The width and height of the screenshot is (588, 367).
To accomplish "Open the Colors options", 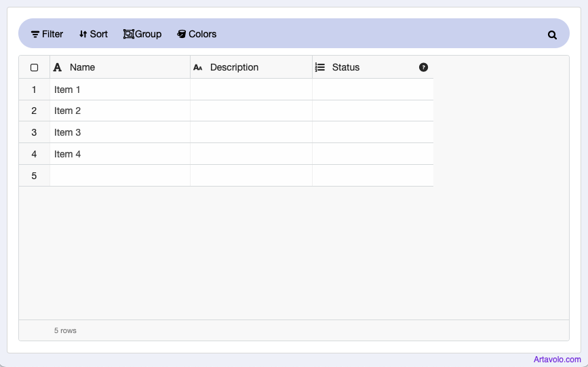I will [x=197, y=34].
